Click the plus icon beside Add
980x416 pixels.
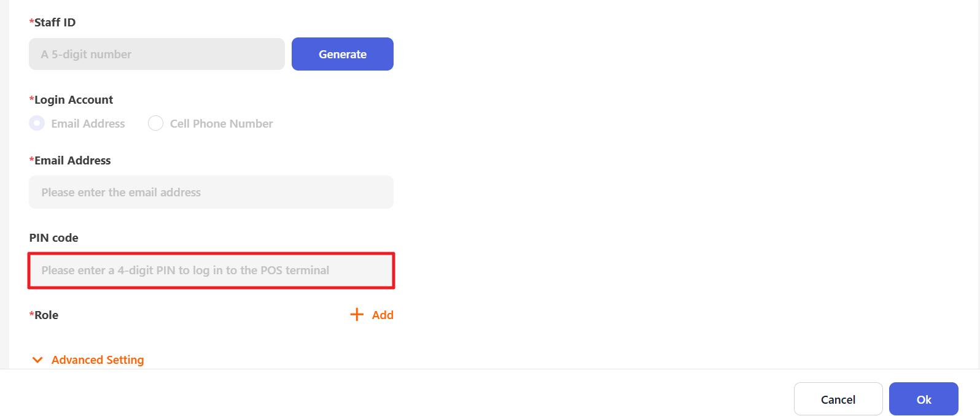(x=357, y=315)
